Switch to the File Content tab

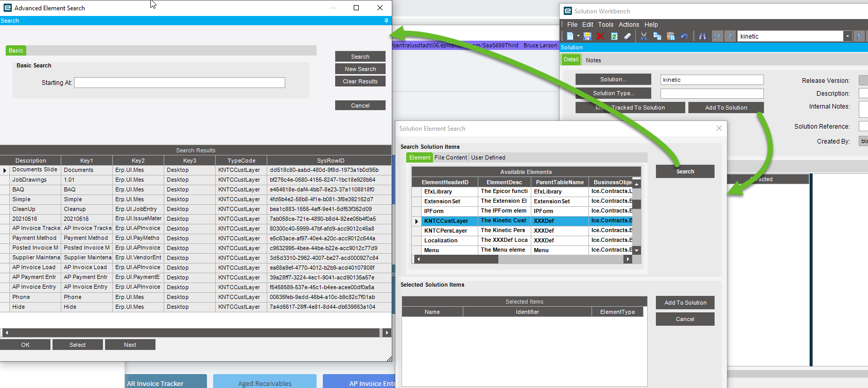[451, 157]
